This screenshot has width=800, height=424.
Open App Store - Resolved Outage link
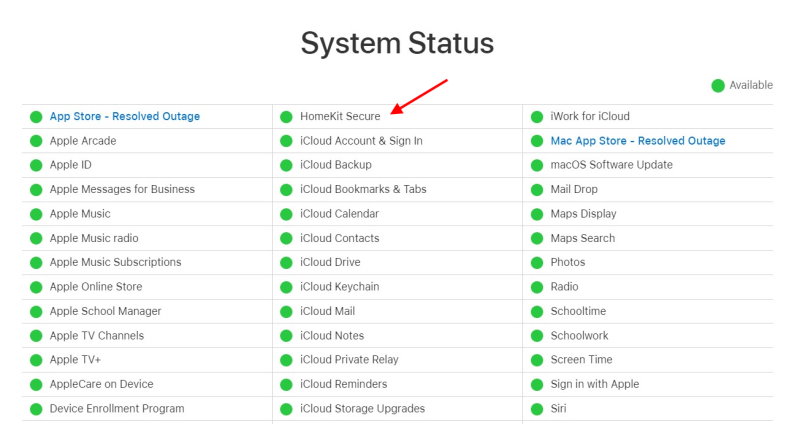[124, 116]
